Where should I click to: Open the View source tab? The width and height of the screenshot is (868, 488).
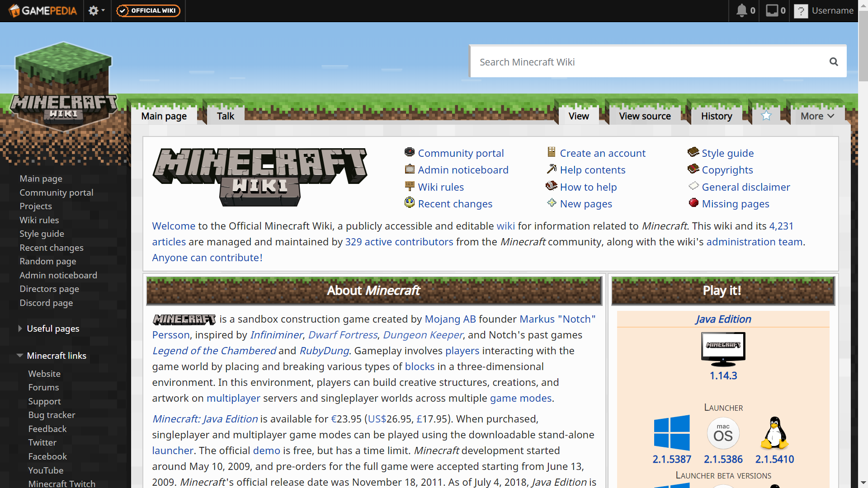coord(645,116)
